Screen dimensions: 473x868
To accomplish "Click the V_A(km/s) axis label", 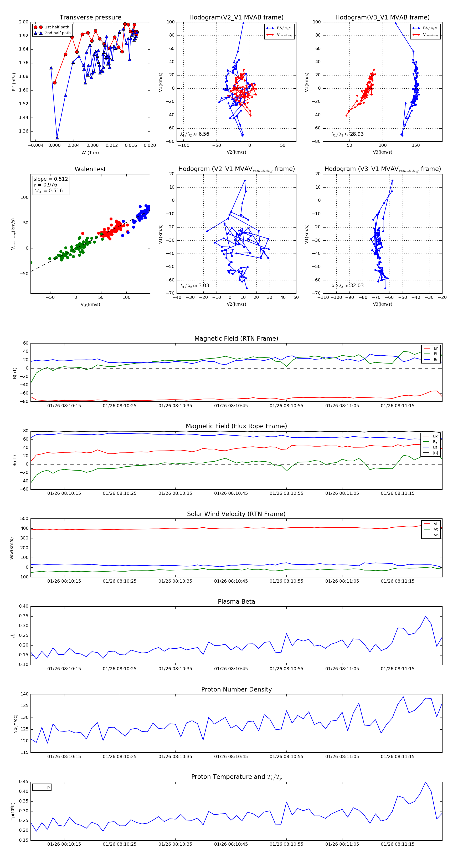I will coord(90,304).
